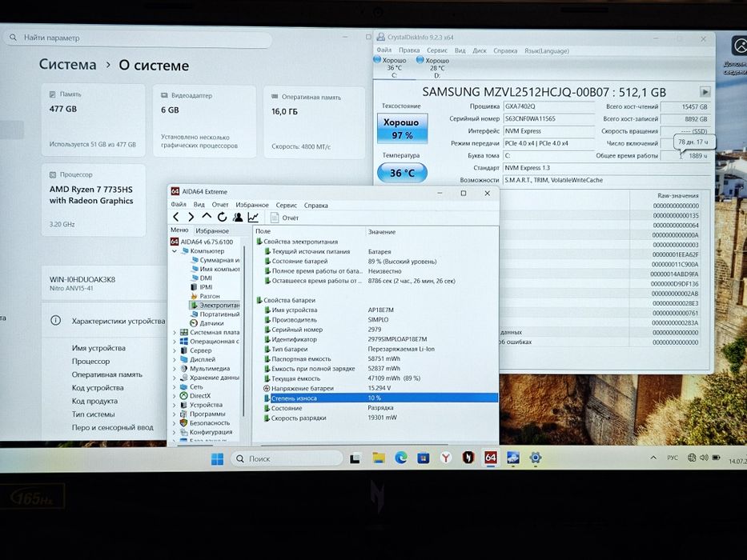Collapse the Компьютер tree node
Image resolution: width=747 pixels, height=560 pixels.
click(x=175, y=251)
